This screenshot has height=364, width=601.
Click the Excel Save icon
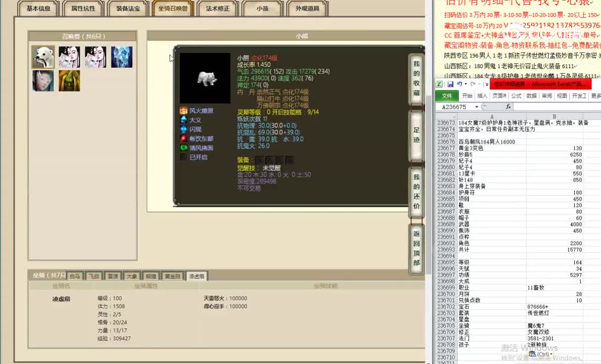click(x=450, y=84)
